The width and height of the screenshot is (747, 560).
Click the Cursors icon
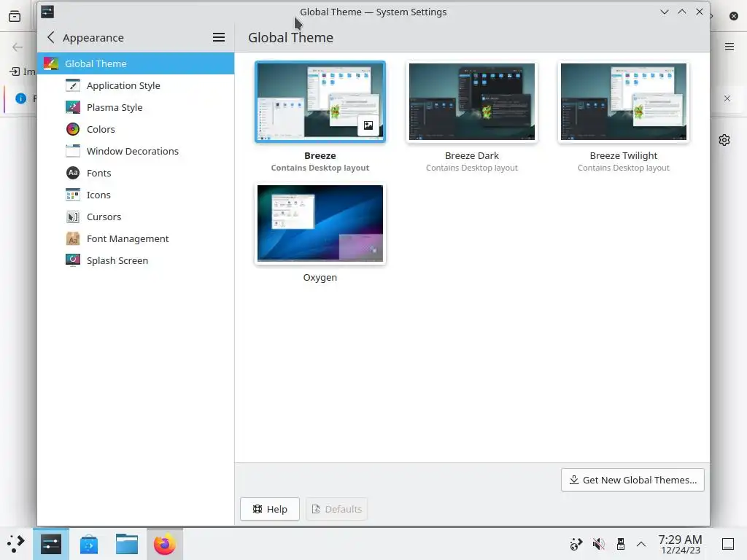73,217
